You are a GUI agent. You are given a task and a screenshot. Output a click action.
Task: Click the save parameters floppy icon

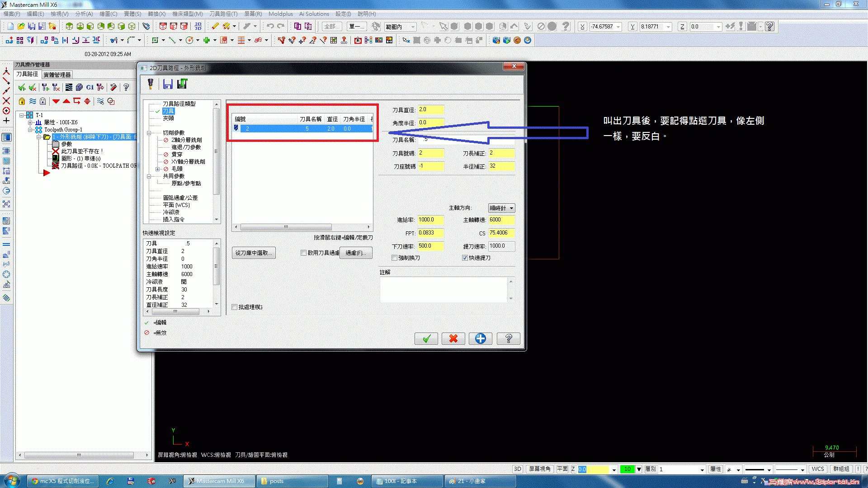[168, 84]
